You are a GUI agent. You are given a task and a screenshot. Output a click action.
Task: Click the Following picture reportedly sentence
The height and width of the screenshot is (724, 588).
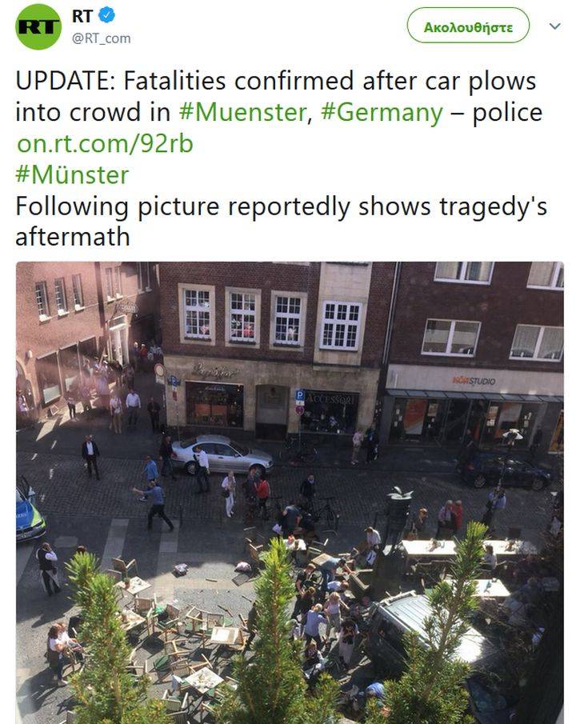pyautogui.click(x=281, y=221)
